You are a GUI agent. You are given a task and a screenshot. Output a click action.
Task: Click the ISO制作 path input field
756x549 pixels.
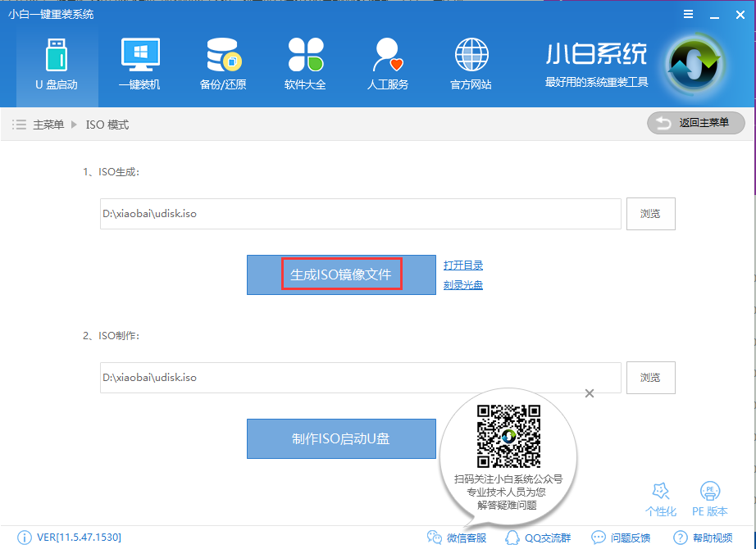coord(361,378)
